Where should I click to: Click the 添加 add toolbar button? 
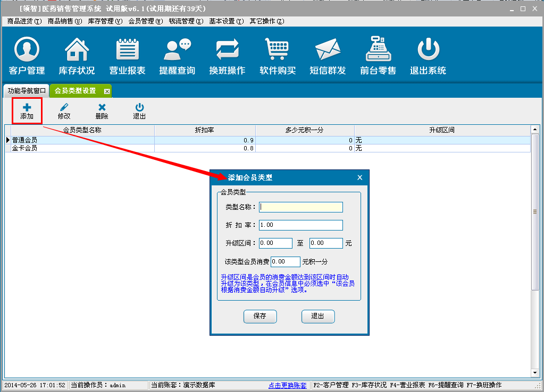(x=27, y=111)
